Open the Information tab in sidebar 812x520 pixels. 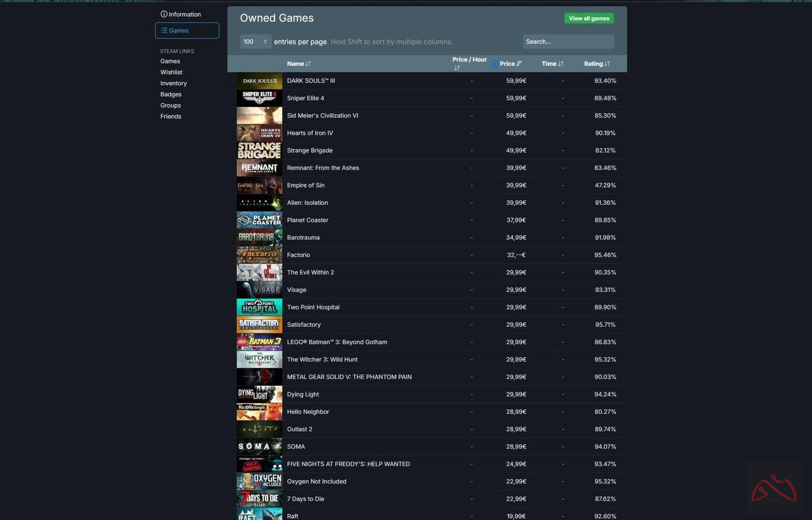(x=181, y=14)
